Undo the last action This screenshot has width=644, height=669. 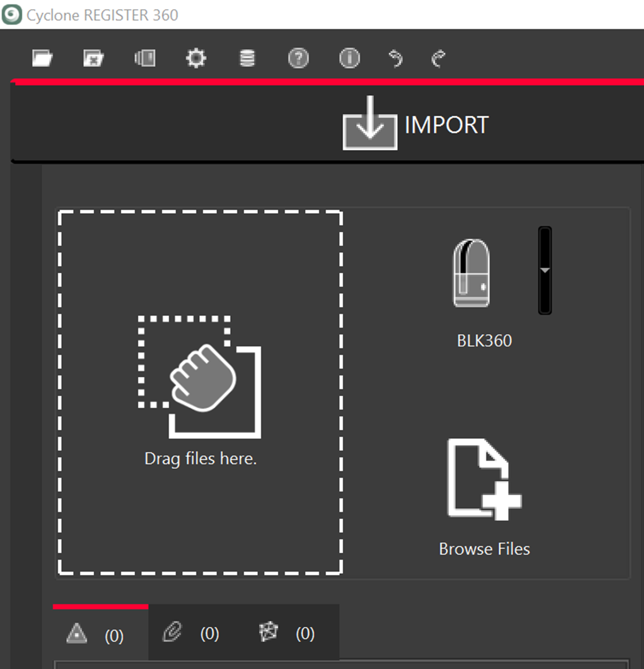pos(396,58)
